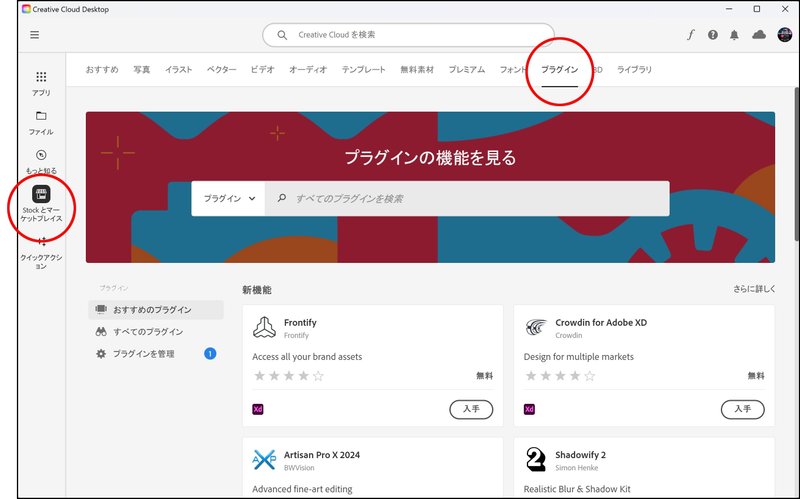The width and height of the screenshot is (800, 499).
Task: Open the Crowdin for Adobe XD title
Action: coord(601,322)
